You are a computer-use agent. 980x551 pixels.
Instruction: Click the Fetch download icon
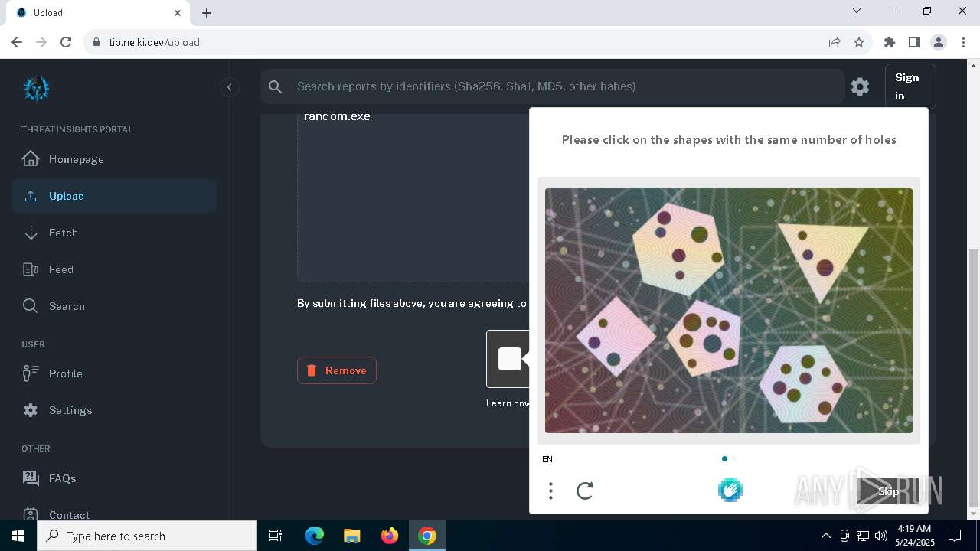click(31, 233)
